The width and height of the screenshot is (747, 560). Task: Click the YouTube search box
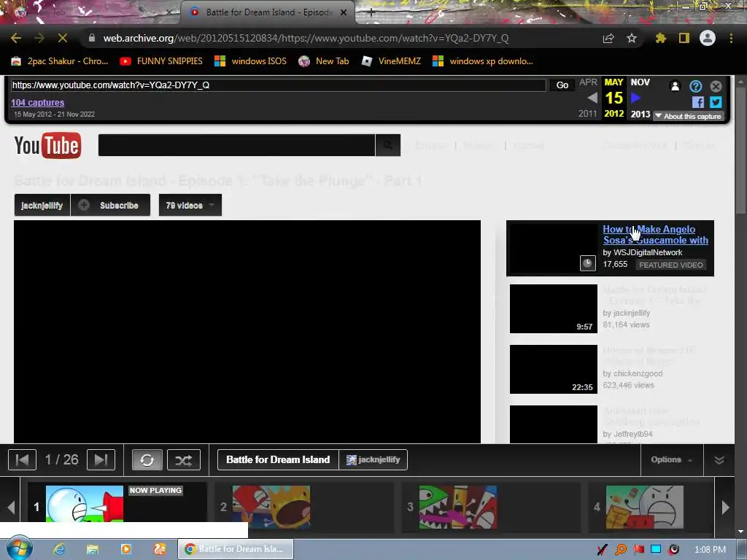pyautogui.click(x=237, y=145)
